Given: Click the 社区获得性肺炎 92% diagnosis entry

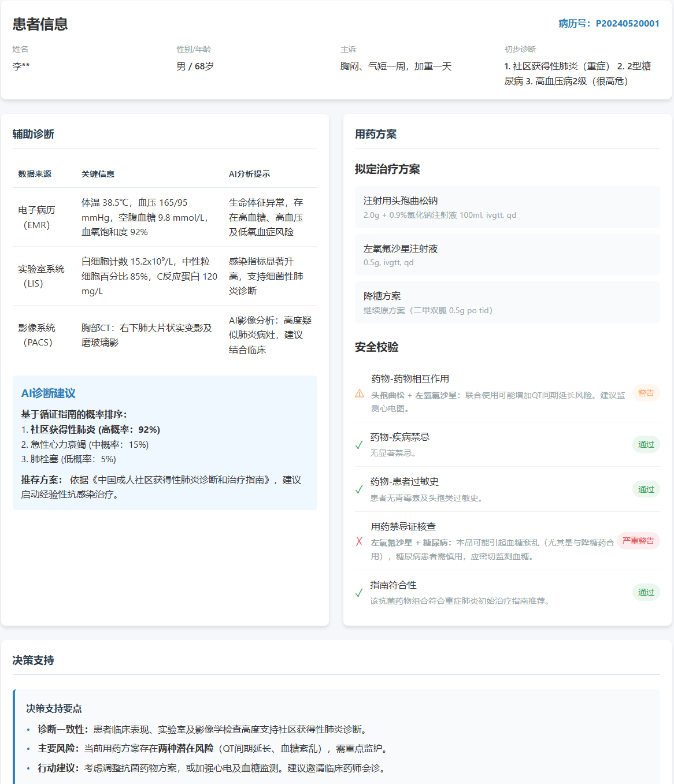Looking at the screenshot, I should click(x=91, y=430).
